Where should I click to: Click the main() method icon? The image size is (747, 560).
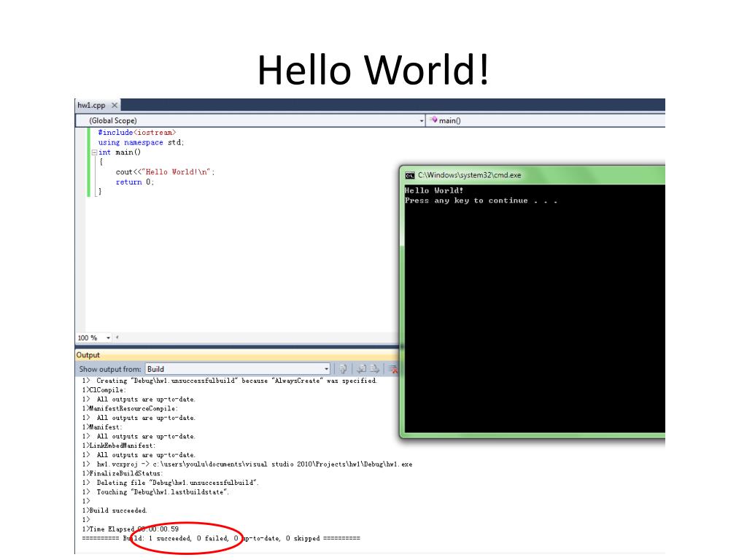pos(433,120)
